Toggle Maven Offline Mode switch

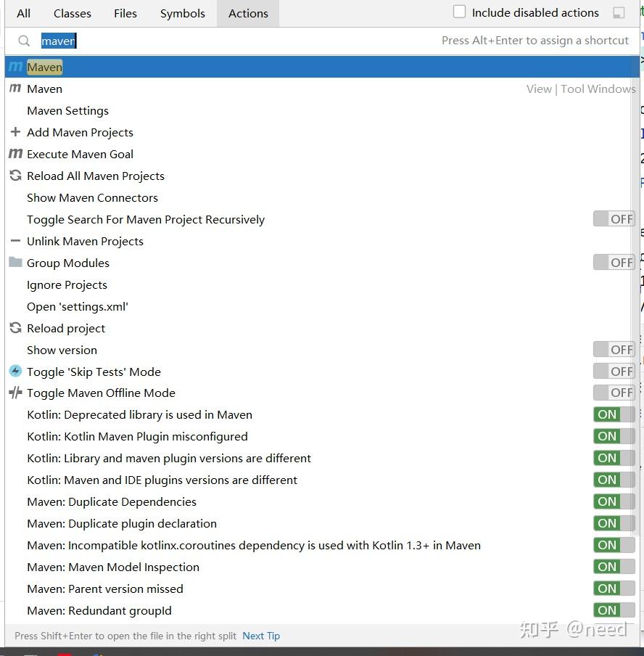(614, 393)
